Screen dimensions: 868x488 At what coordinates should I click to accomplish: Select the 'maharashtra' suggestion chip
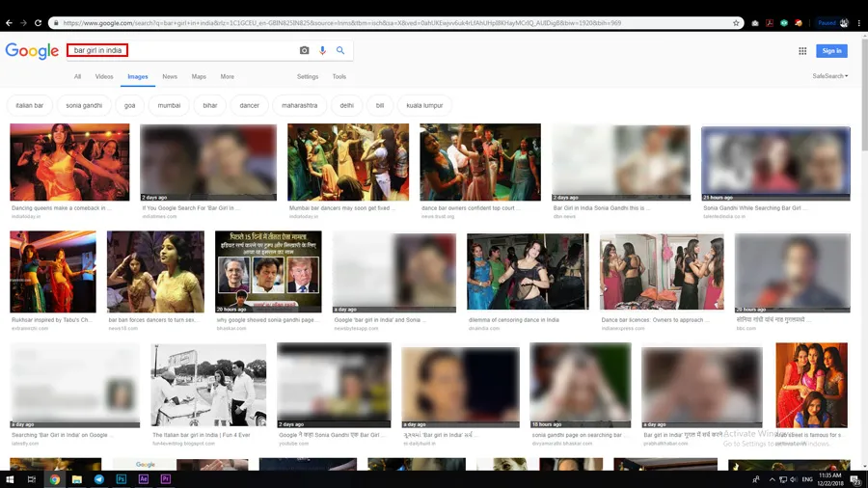click(300, 106)
